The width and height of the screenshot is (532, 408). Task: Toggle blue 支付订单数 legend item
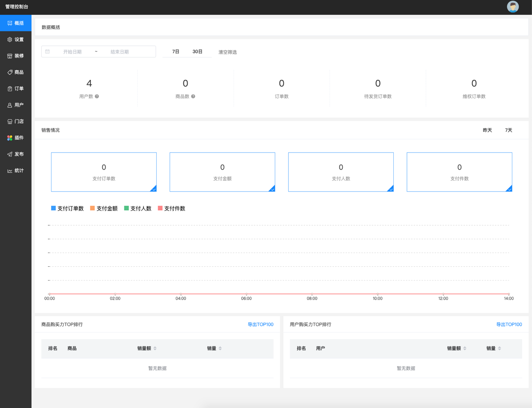click(67, 208)
